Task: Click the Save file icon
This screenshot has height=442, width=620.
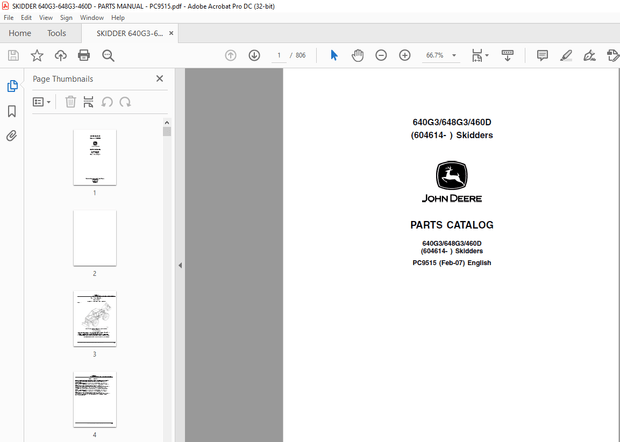Action: tap(13, 55)
